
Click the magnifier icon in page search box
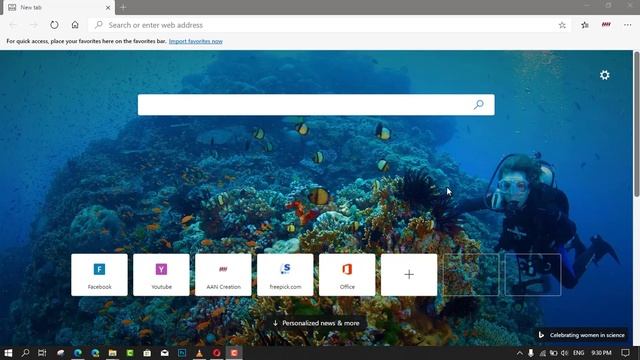(x=478, y=105)
